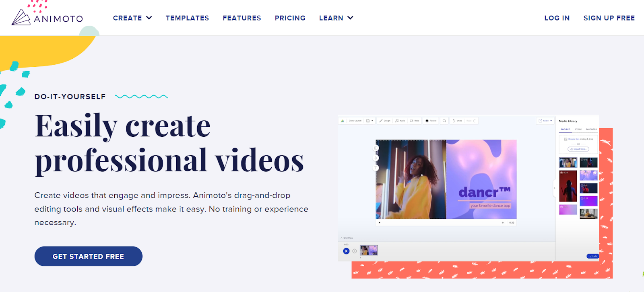Click the Browse files link
Viewport: 644px width, 292px height.
574,139
